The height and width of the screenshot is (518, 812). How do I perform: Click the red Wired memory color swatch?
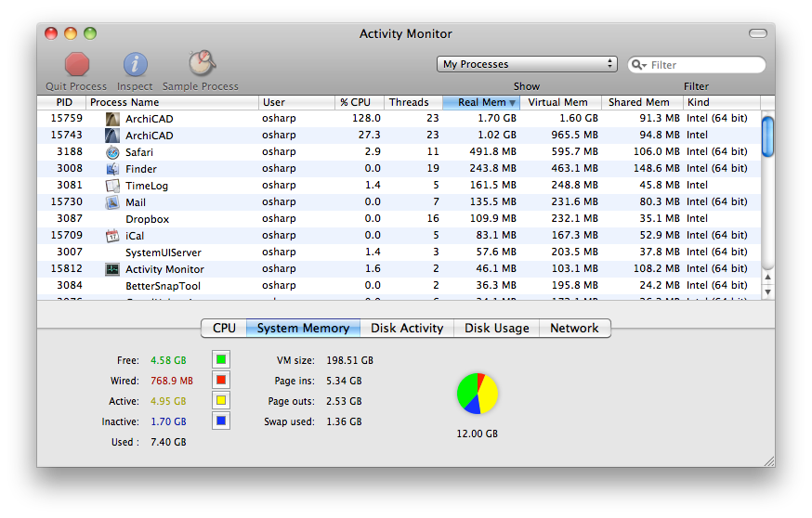pos(221,380)
